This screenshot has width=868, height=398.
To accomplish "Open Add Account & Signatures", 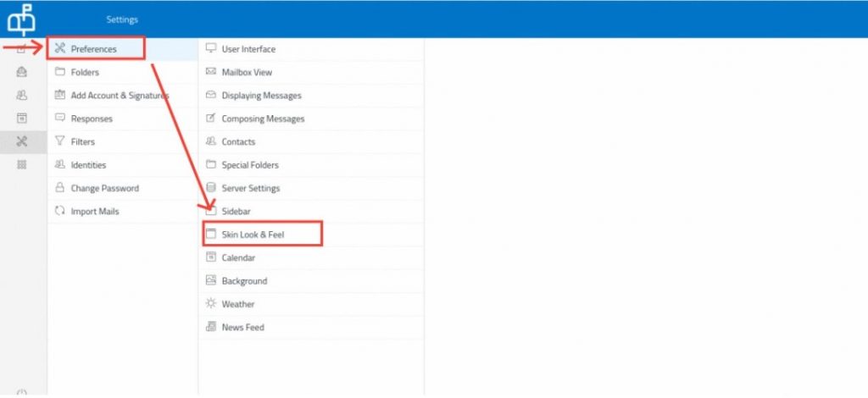I will coord(119,96).
